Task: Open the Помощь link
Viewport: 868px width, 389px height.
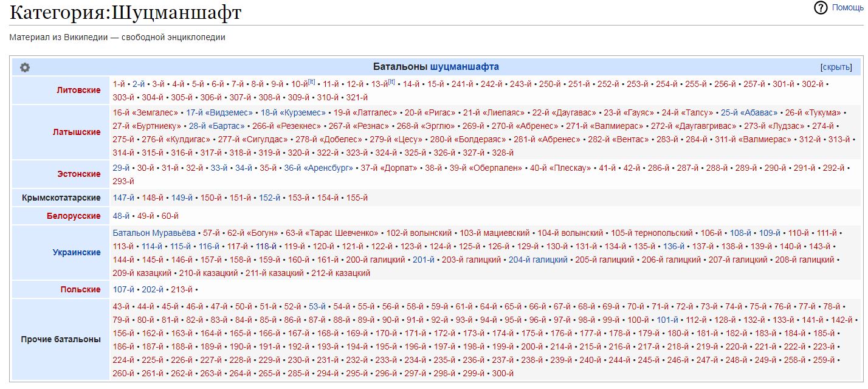Action: point(847,8)
